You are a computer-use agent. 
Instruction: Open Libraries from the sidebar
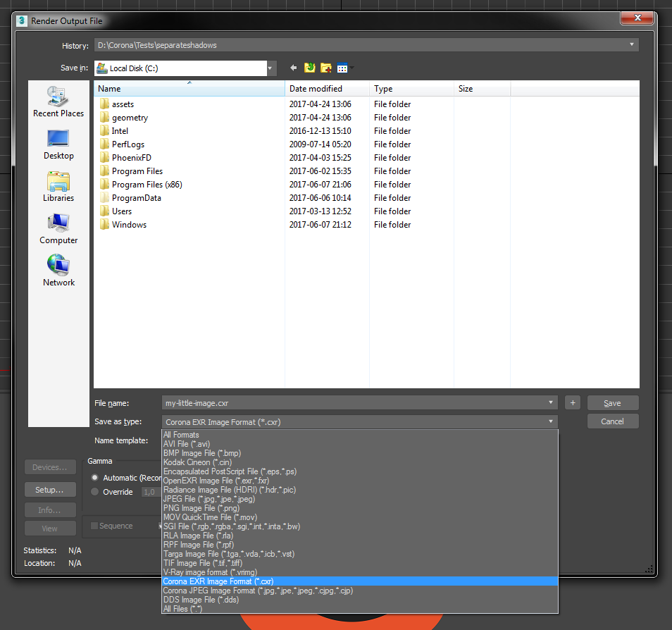(x=58, y=186)
